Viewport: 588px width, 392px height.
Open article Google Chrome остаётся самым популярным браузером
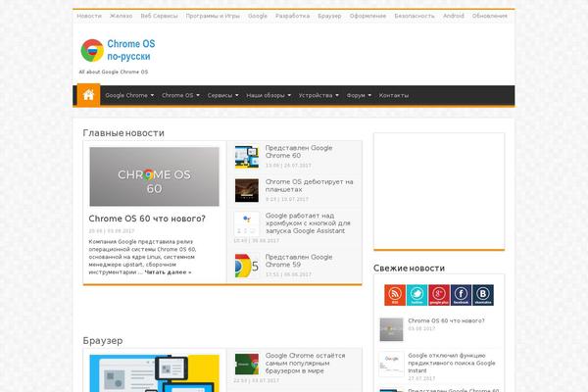pyautogui.click(x=305, y=364)
